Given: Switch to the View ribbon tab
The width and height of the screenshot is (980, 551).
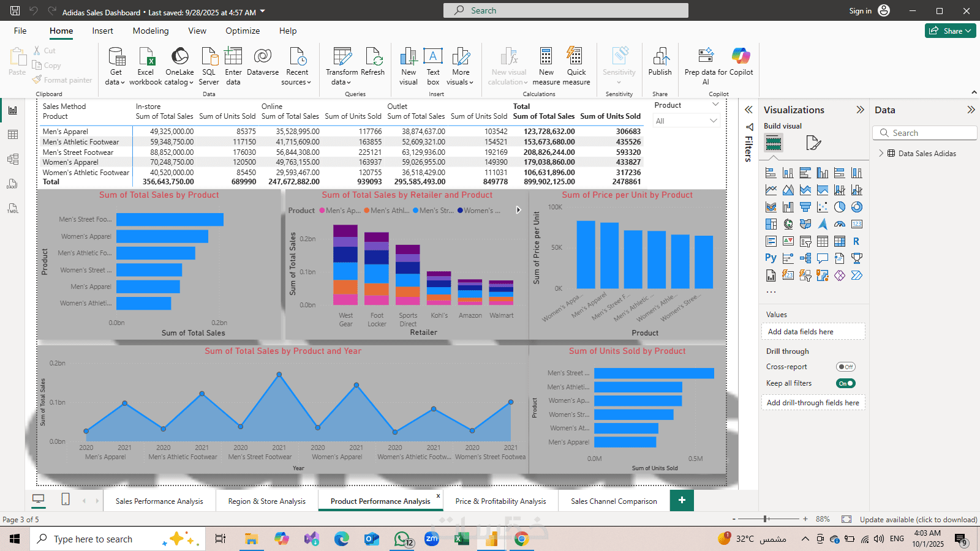Looking at the screenshot, I should (197, 31).
